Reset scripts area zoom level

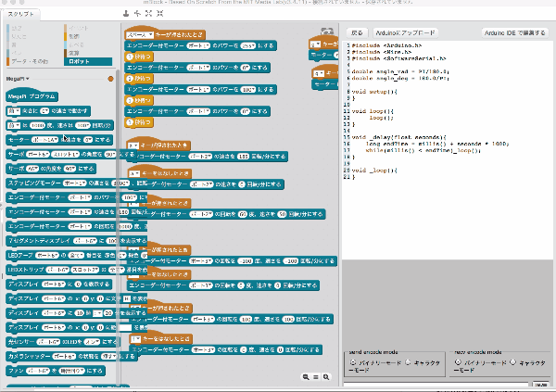tap(316, 377)
